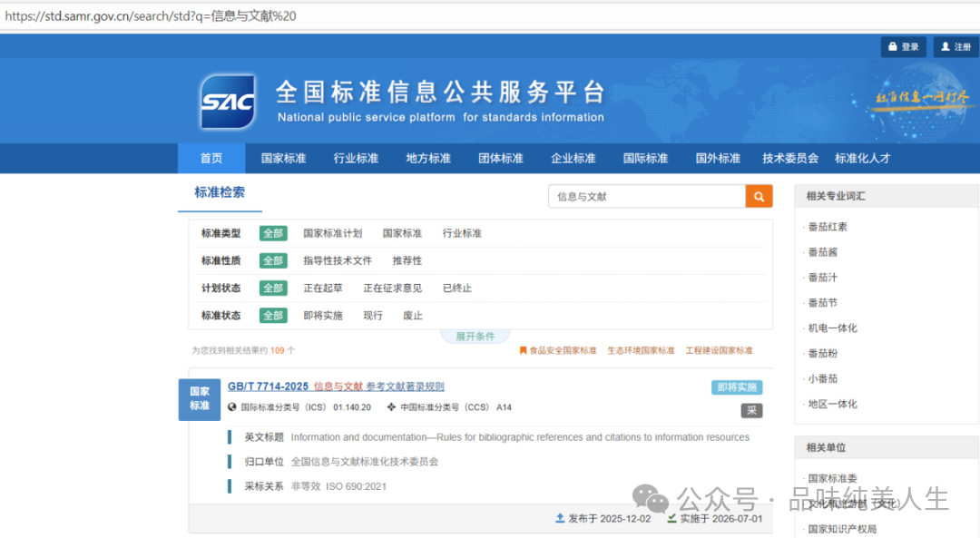Open the 行业标准 navigation tab
This screenshot has width=980, height=538.
[356, 158]
